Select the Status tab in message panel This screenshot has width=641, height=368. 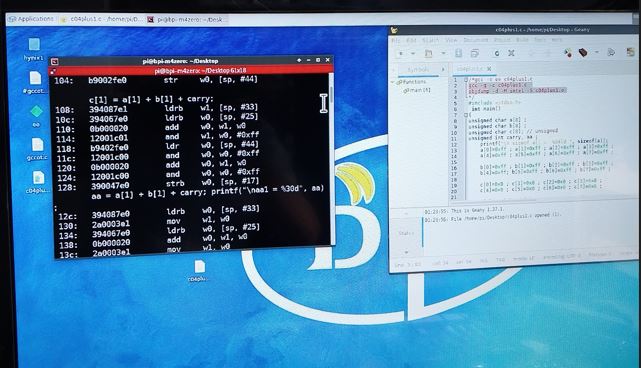click(x=406, y=233)
